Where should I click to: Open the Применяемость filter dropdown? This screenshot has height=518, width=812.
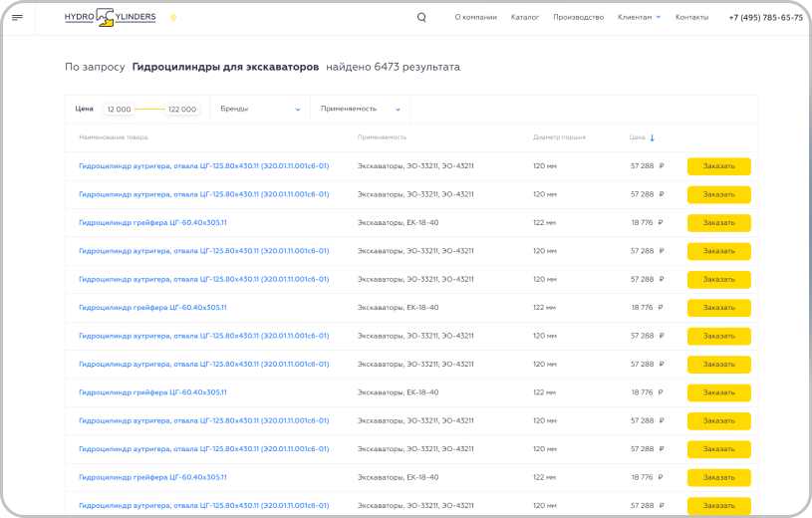click(361, 109)
